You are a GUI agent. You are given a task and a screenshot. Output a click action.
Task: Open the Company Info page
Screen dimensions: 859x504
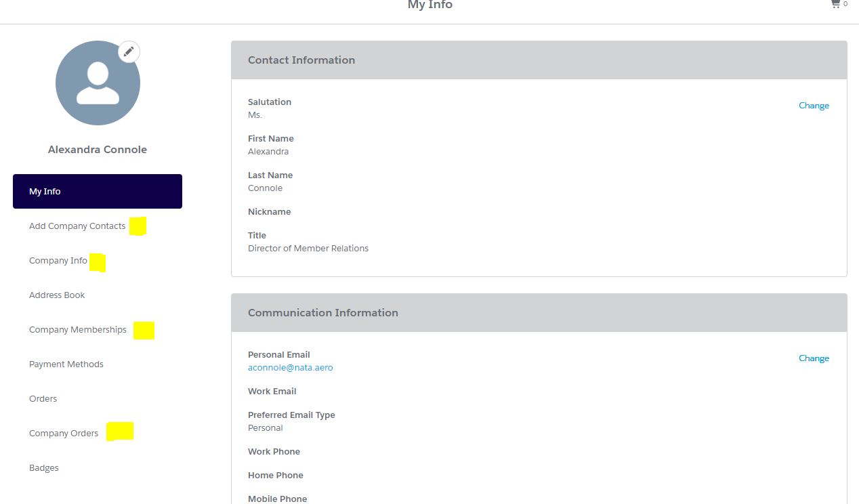click(x=58, y=260)
